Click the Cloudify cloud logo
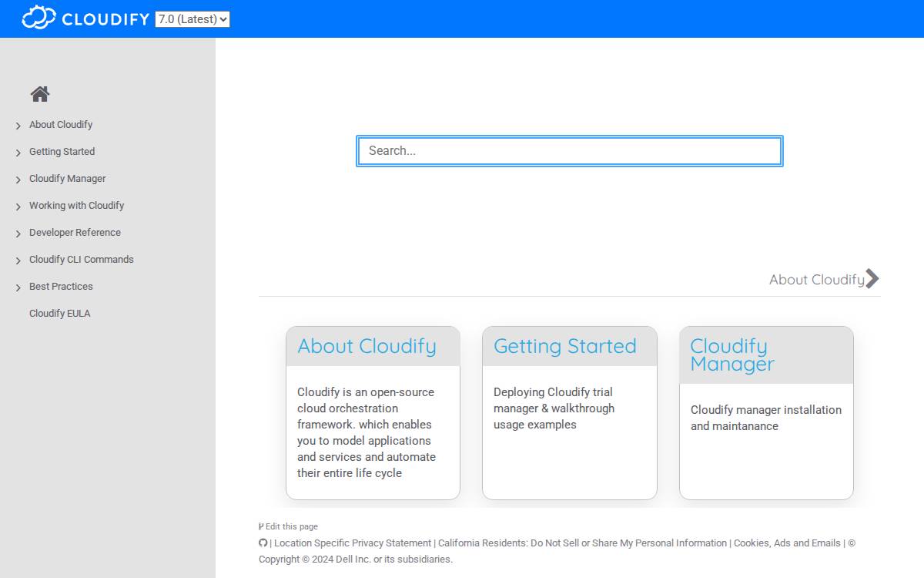 [x=38, y=18]
